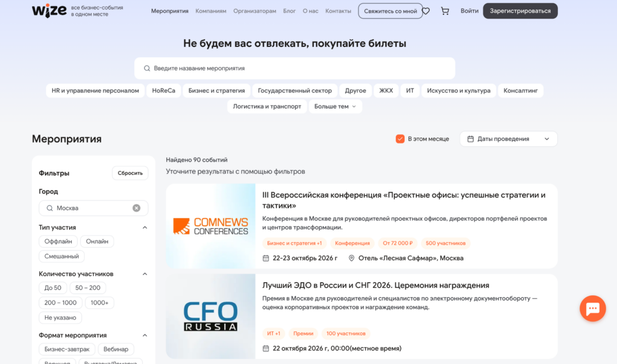Select the ЖКХ topic chip
617x364 pixels.
[386, 90]
